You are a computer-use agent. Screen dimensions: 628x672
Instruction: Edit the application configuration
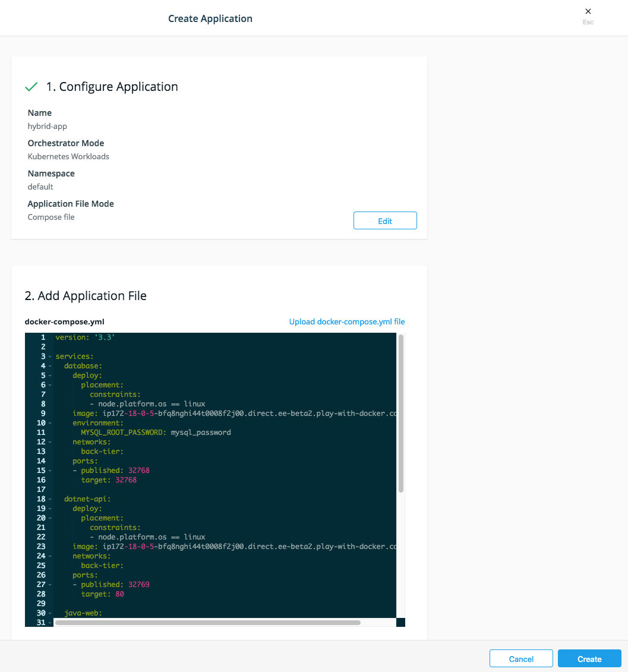[x=385, y=220]
